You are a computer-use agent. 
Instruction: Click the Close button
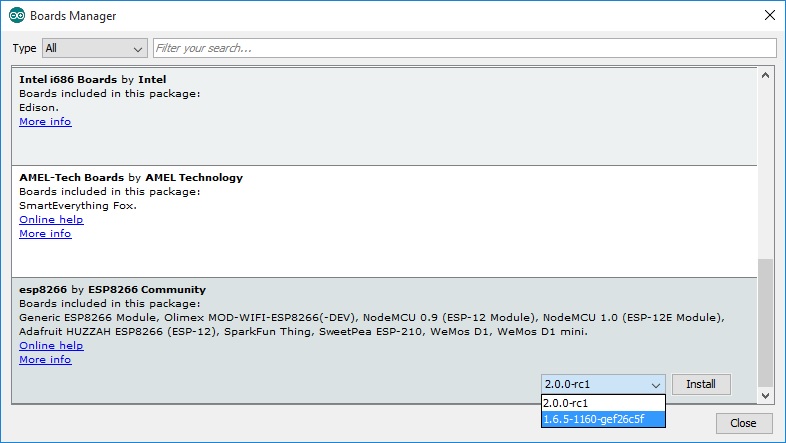743,423
